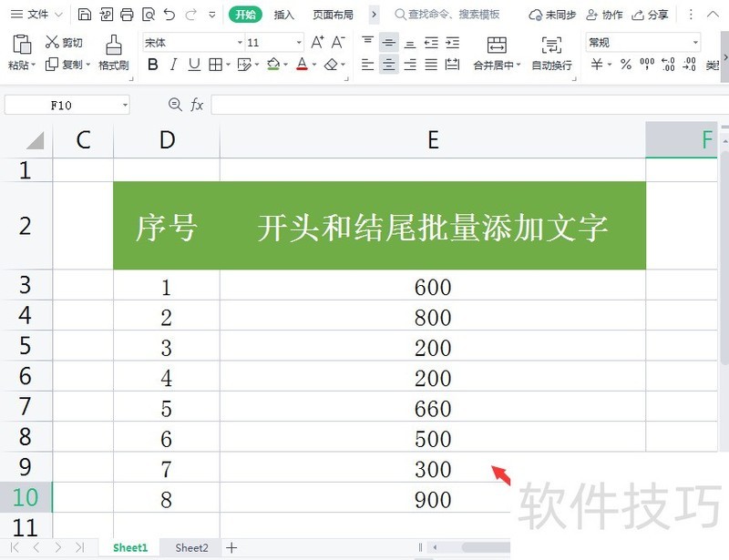This screenshot has height=560, width=729.
Task: Click horizontal scrollbar thumb
Action: point(486,547)
